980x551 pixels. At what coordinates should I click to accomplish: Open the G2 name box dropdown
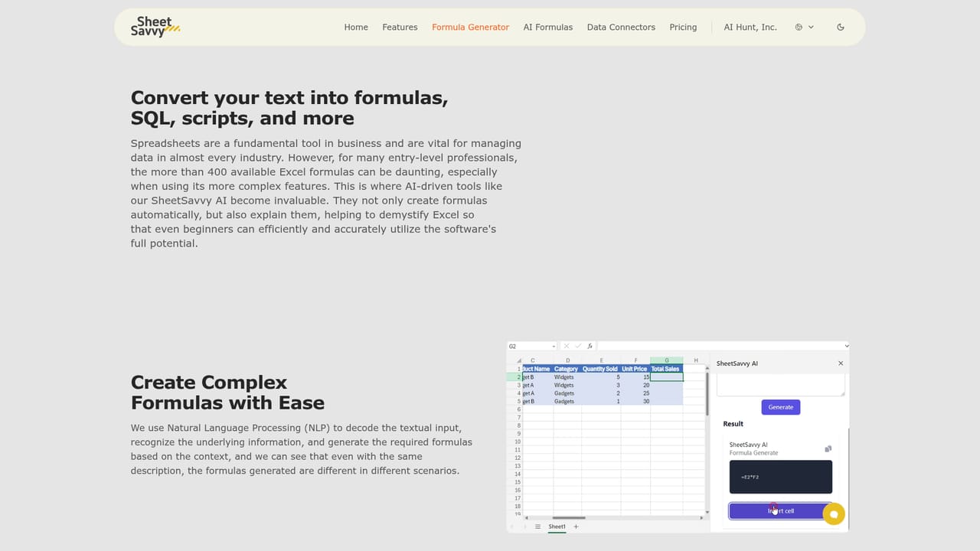click(x=554, y=347)
